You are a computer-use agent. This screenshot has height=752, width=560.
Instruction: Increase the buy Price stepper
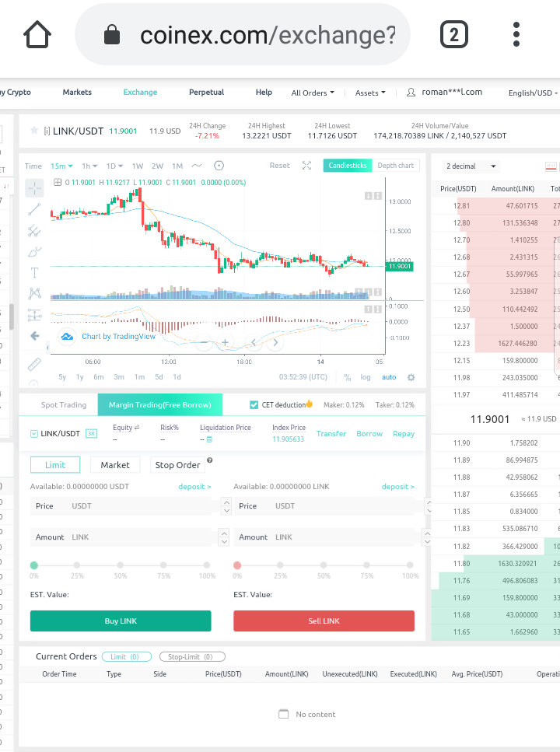pyautogui.click(x=226, y=502)
